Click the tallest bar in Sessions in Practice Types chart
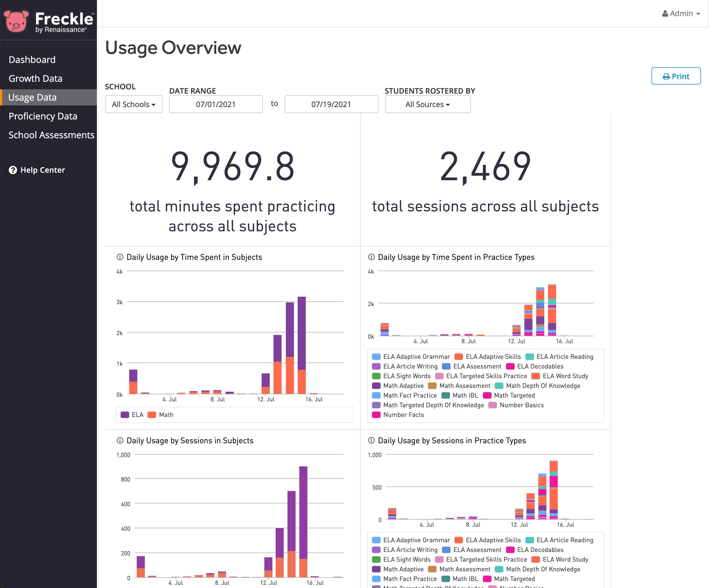The height and width of the screenshot is (588, 709). [554, 490]
